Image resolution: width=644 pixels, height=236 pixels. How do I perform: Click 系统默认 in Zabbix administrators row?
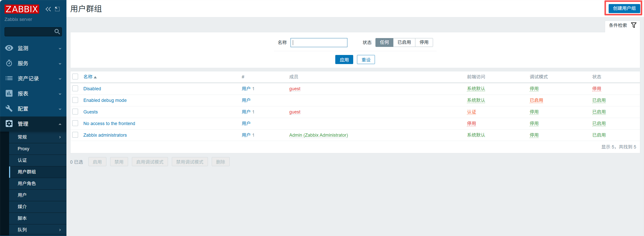tap(476, 135)
